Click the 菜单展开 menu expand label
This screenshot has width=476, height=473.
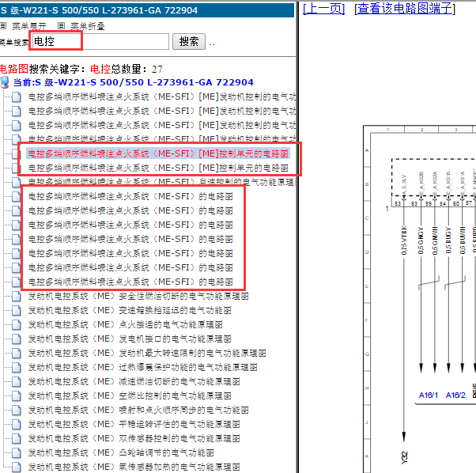click(29, 26)
